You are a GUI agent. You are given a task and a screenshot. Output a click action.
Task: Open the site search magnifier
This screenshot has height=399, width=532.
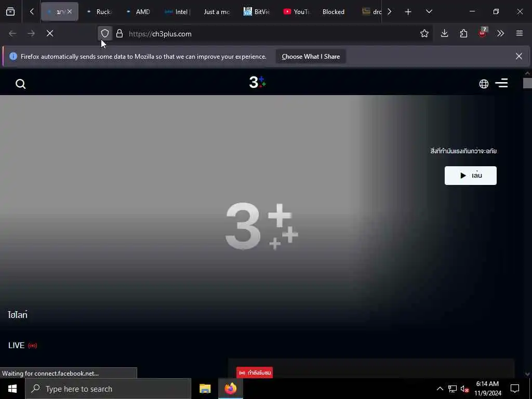pyautogui.click(x=21, y=84)
